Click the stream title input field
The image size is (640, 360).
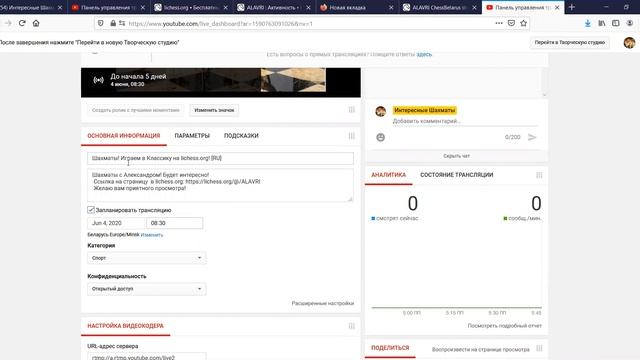tap(220, 158)
